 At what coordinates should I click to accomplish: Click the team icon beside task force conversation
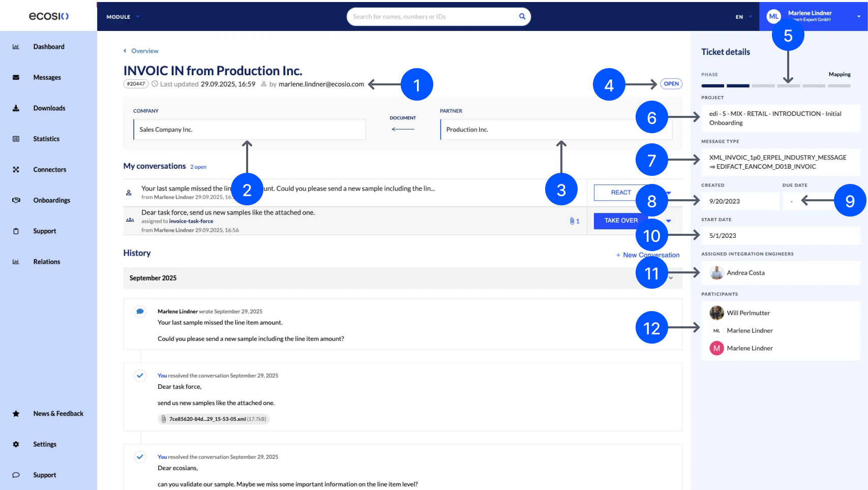point(130,220)
